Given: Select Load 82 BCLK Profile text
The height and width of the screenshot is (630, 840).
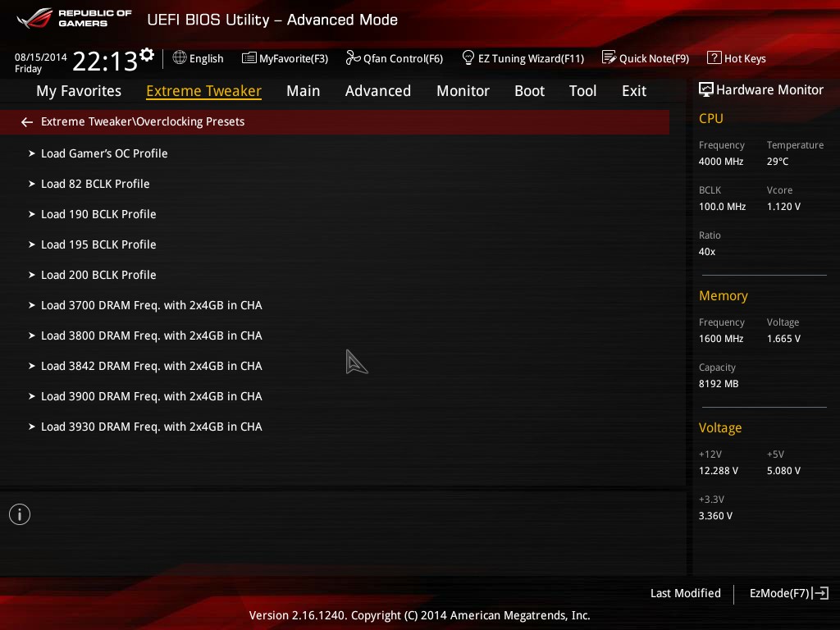Looking at the screenshot, I should pos(95,184).
